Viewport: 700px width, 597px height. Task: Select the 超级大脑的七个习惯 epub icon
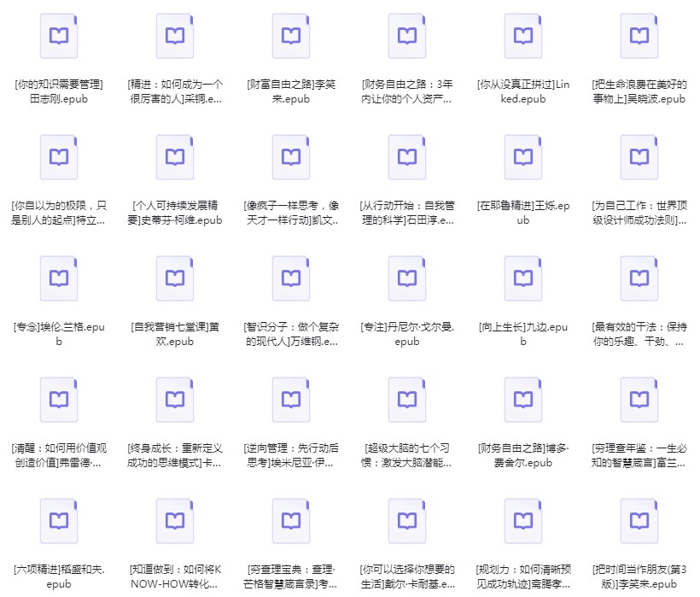coord(407,400)
